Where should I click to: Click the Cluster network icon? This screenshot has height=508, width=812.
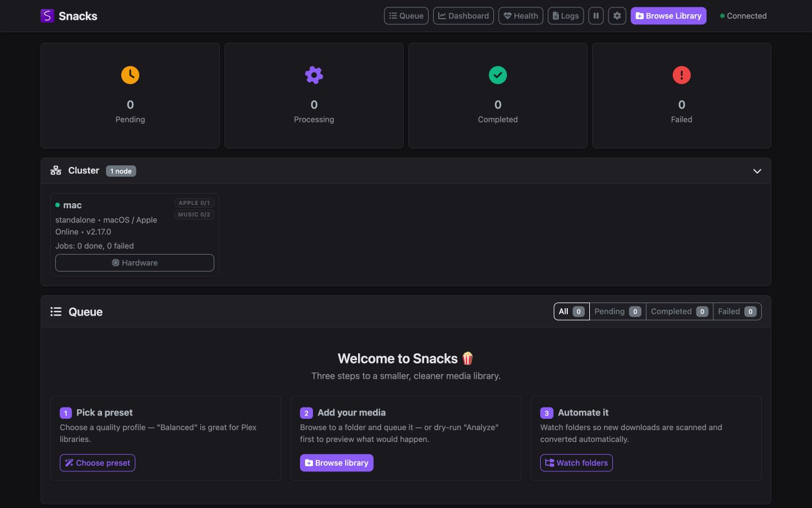56,170
